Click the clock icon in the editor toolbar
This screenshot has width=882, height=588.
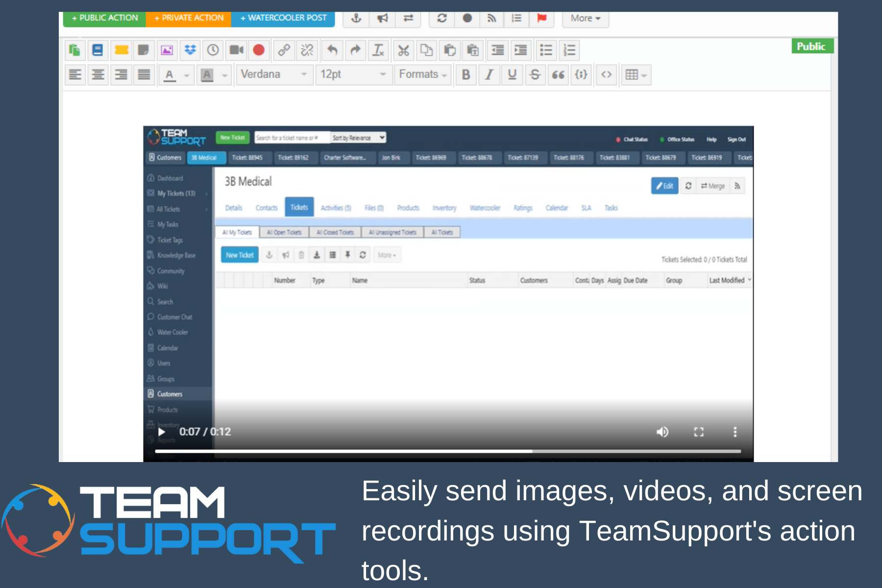tap(213, 50)
